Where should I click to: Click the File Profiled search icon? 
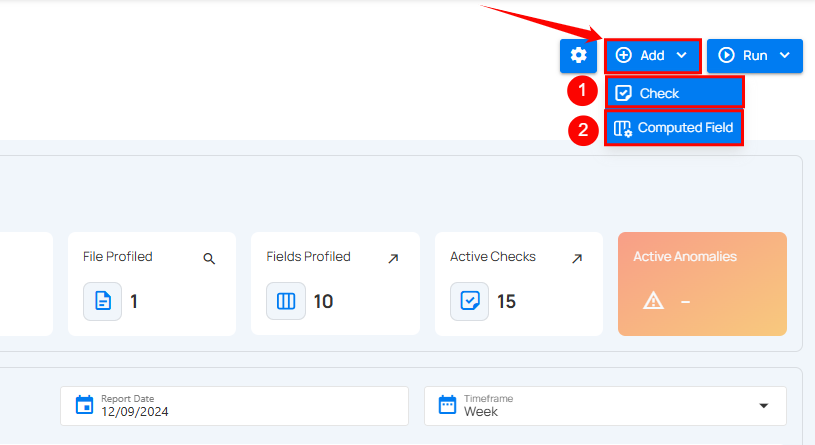(x=209, y=258)
